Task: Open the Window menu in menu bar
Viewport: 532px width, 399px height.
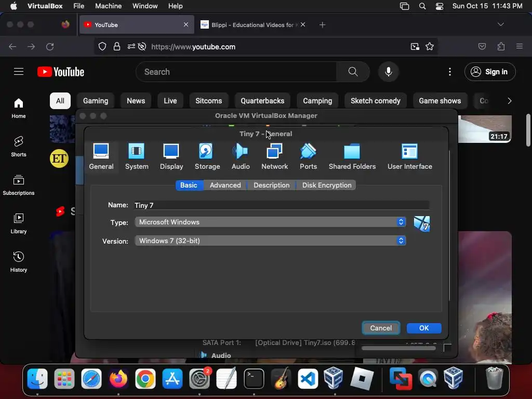Action: click(x=145, y=6)
